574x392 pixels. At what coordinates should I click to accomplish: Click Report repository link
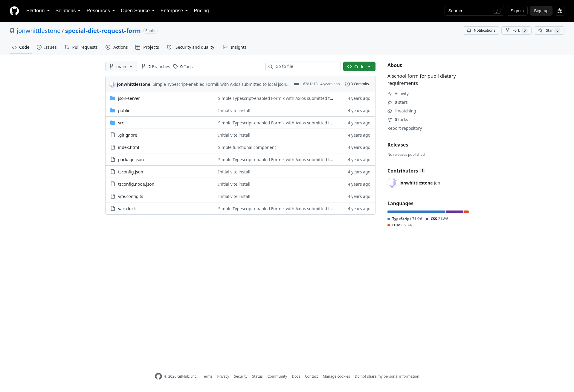[x=405, y=128]
